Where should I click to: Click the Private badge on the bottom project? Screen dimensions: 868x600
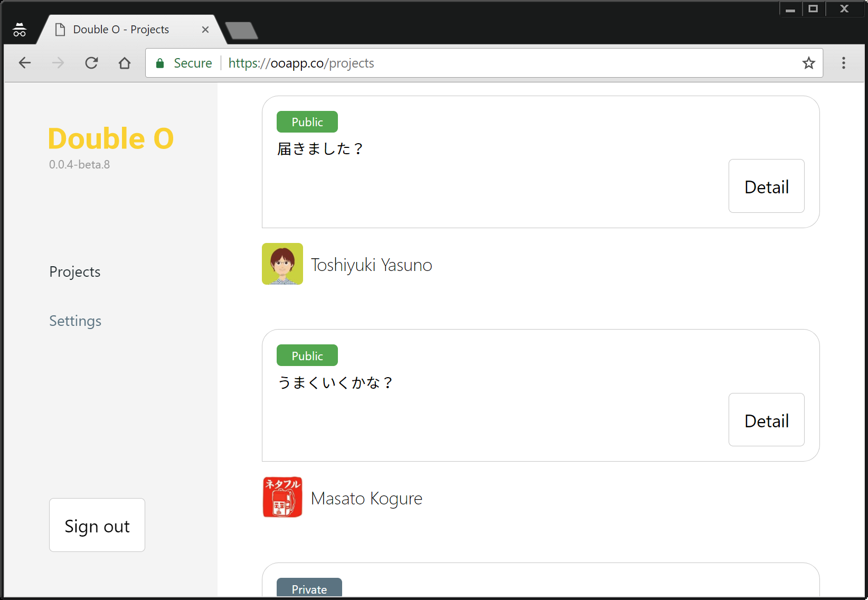[309, 588]
